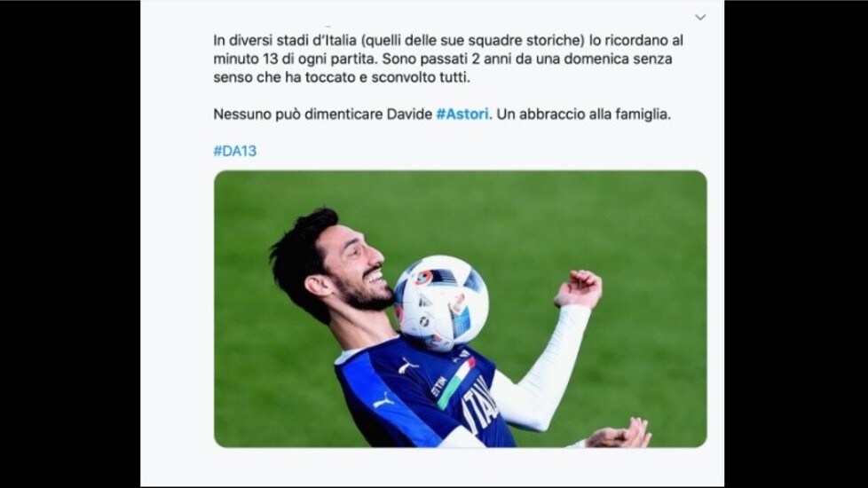
Task: Click the tweet text starting "In diversi stadi"
Action: tap(448, 59)
